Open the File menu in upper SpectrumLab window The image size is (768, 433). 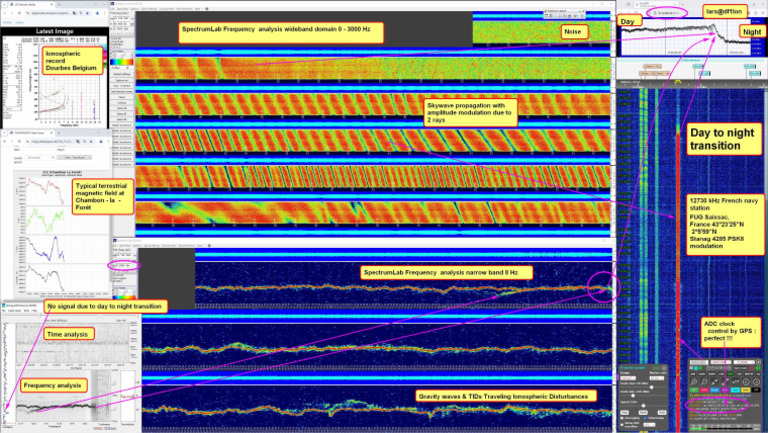click(112, 9)
